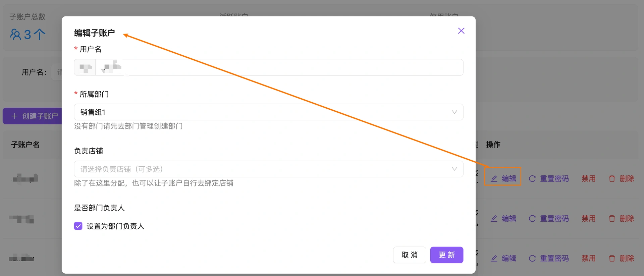Click third row 重置密码 refresh icon

(x=532, y=259)
